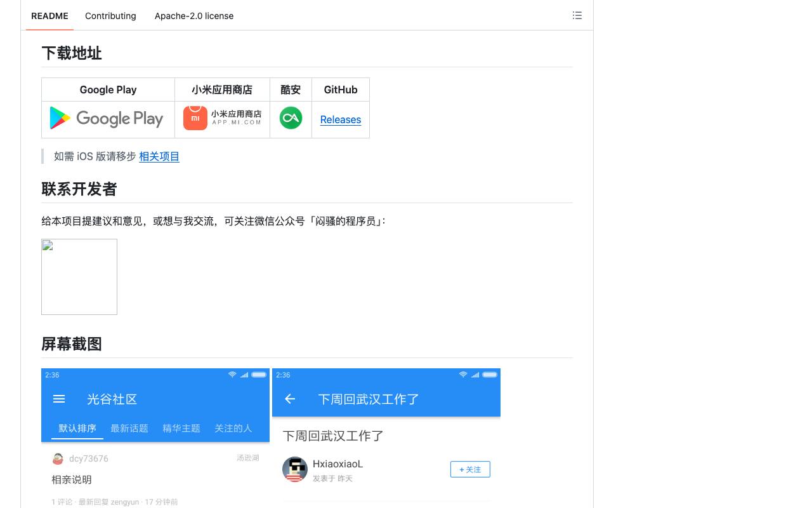
Task: Select the 关注的人 tab in the screenshot
Action: (233, 428)
